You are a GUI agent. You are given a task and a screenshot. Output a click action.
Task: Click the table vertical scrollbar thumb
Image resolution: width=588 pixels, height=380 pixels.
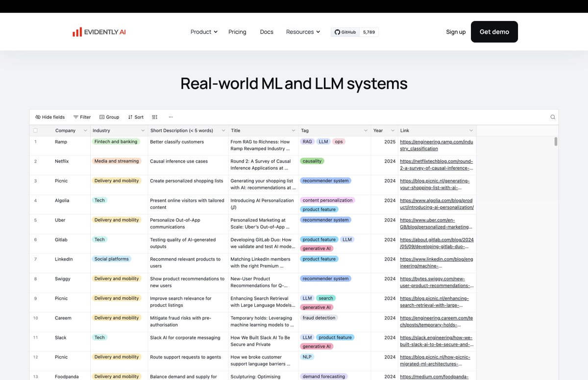[556, 142]
